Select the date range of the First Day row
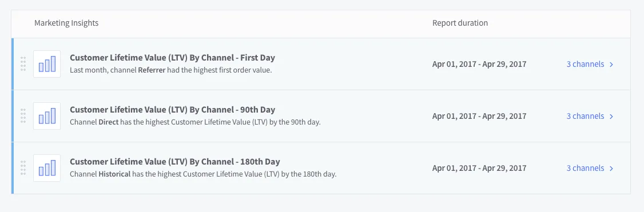Viewport: 644px width, 212px height. (x=479, y=64)
